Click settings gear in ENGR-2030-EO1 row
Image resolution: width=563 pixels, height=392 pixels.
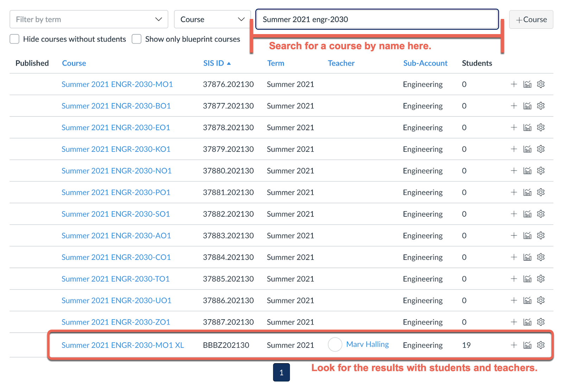541,127
